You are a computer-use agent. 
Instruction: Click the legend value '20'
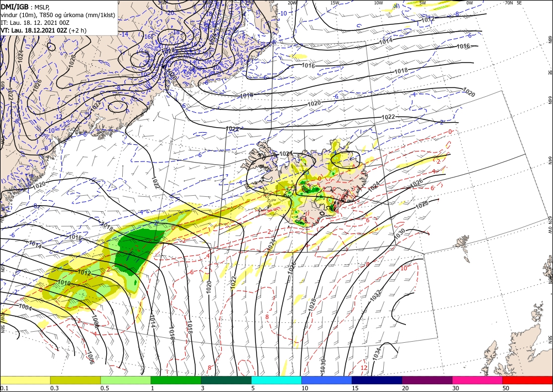click(405, 388)
